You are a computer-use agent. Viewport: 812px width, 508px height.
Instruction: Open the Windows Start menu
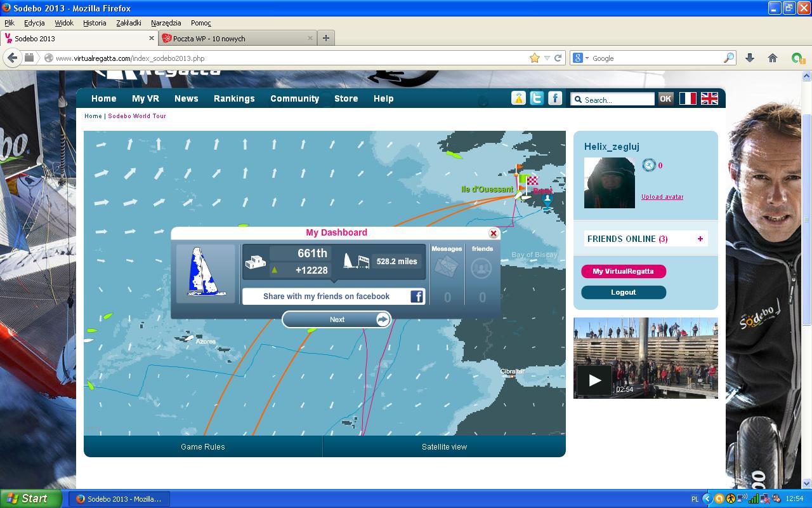[x=31, y=498]
